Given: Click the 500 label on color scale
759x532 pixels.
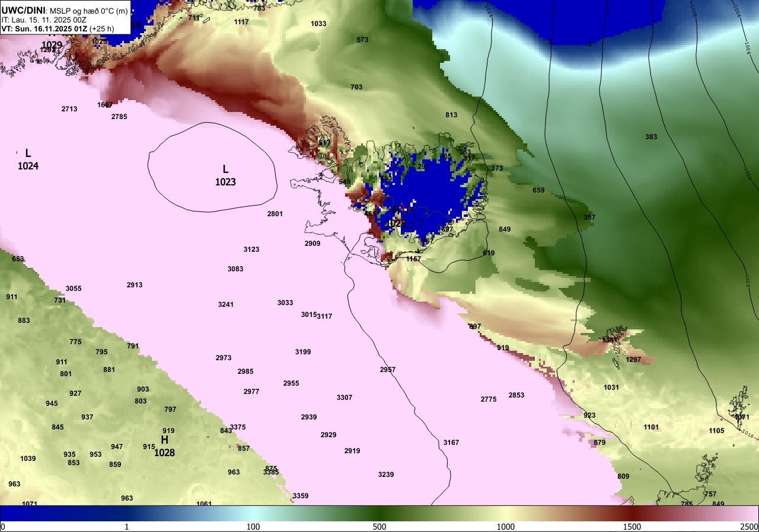Looking at the screenshot, I should click(379, 527).
